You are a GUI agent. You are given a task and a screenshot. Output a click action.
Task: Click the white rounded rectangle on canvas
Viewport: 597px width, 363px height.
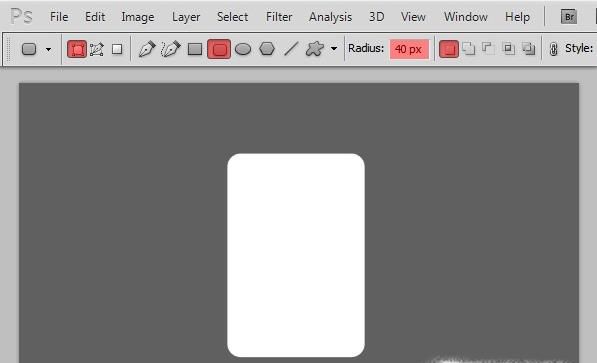pos(296,255)
